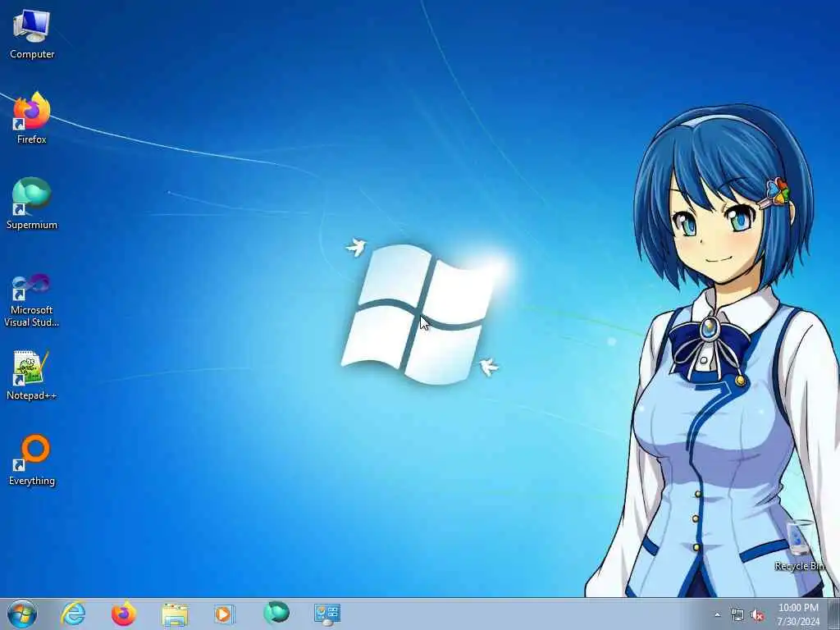Open Windows Media Player from the taskbar

(x=224, y=614)
